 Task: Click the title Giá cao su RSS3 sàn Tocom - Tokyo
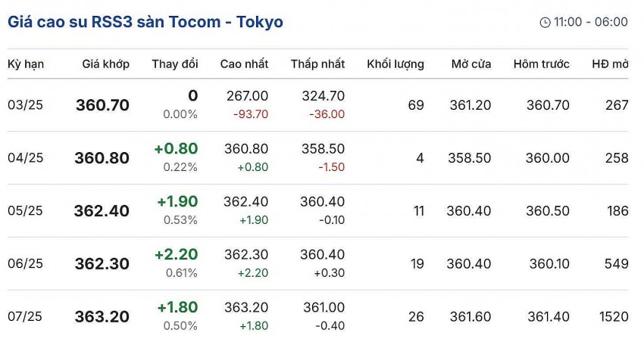tap(145, 22)
